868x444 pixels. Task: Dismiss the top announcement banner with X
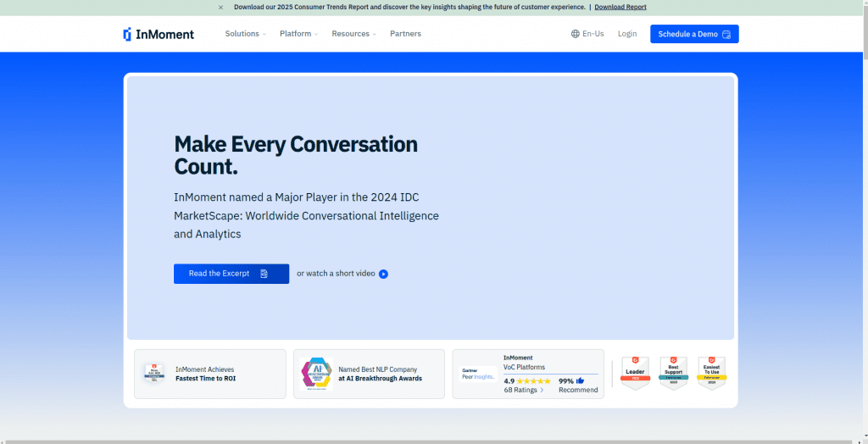(221, 8)
